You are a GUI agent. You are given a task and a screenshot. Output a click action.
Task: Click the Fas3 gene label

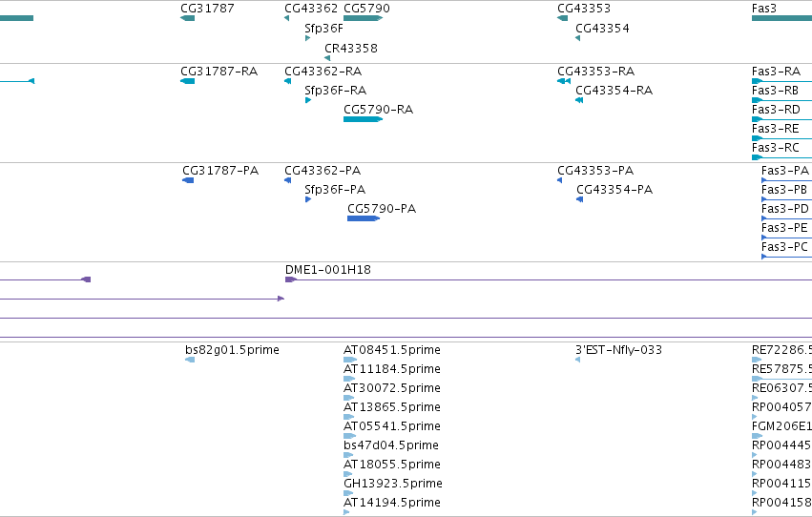click(764, 9)
